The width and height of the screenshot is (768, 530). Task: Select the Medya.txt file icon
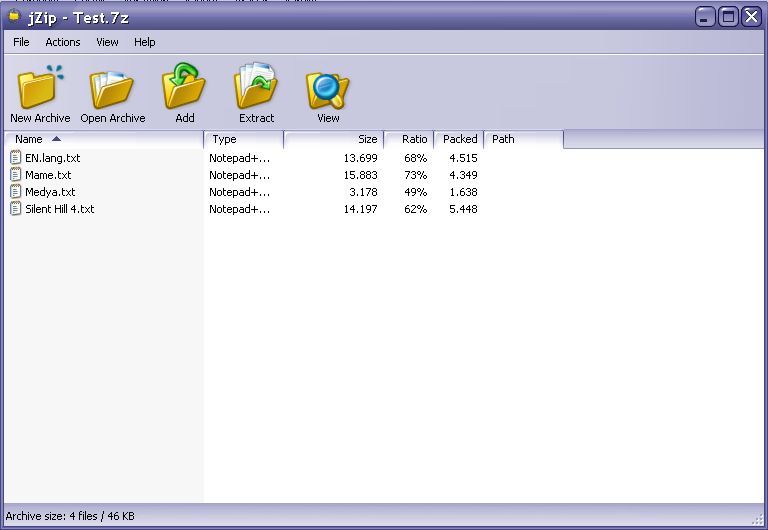(x=16, y=192)
